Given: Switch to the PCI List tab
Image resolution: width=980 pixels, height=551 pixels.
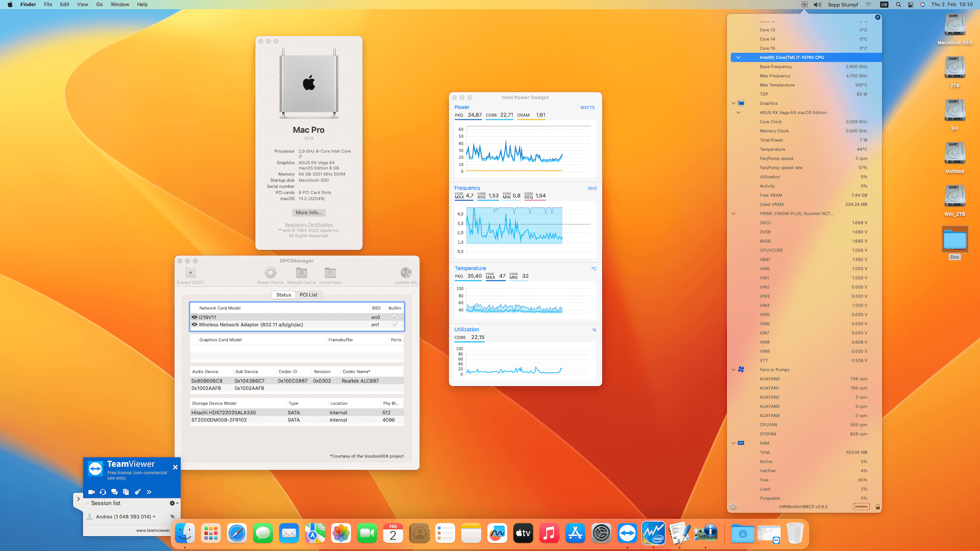Looking at the screenshot, I should [x=308, y=295].
